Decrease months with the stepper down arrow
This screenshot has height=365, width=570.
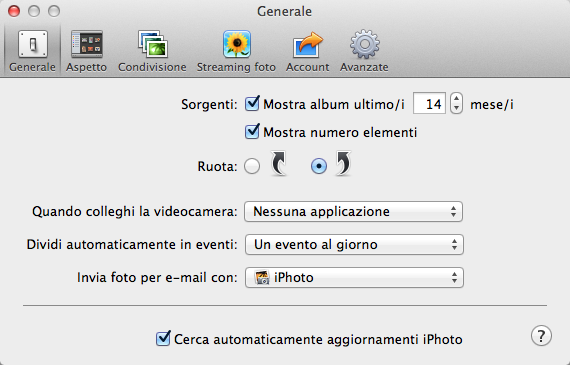(456, 109)
